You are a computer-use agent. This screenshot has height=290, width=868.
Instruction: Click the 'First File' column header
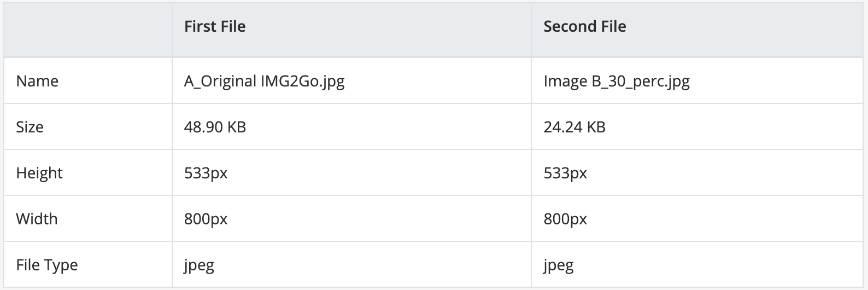[215, 26]
